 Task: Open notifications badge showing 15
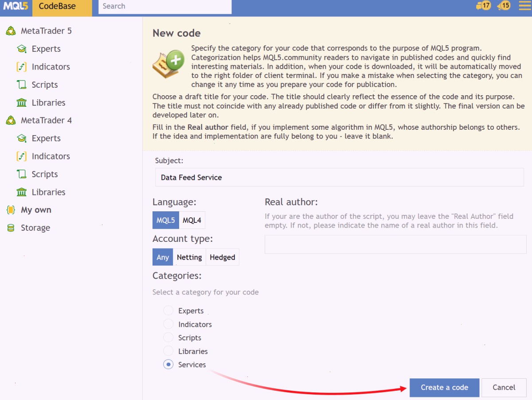tap(504, 6)
